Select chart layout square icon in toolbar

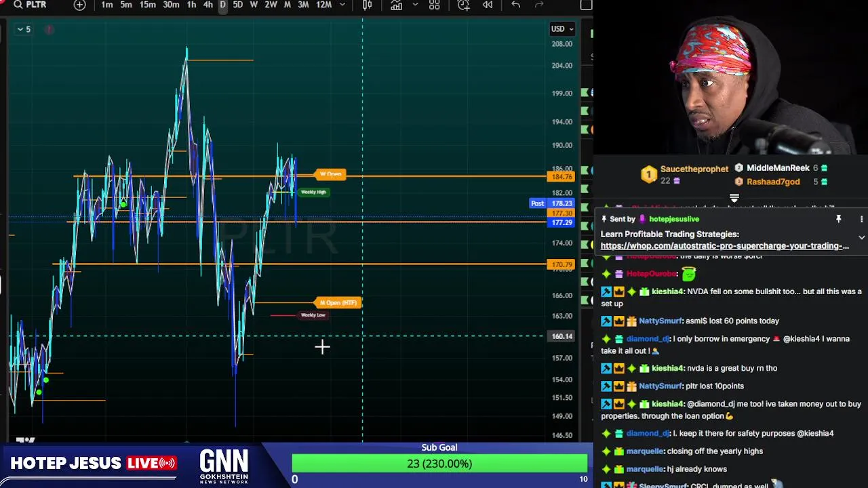(x=586, y=5)
